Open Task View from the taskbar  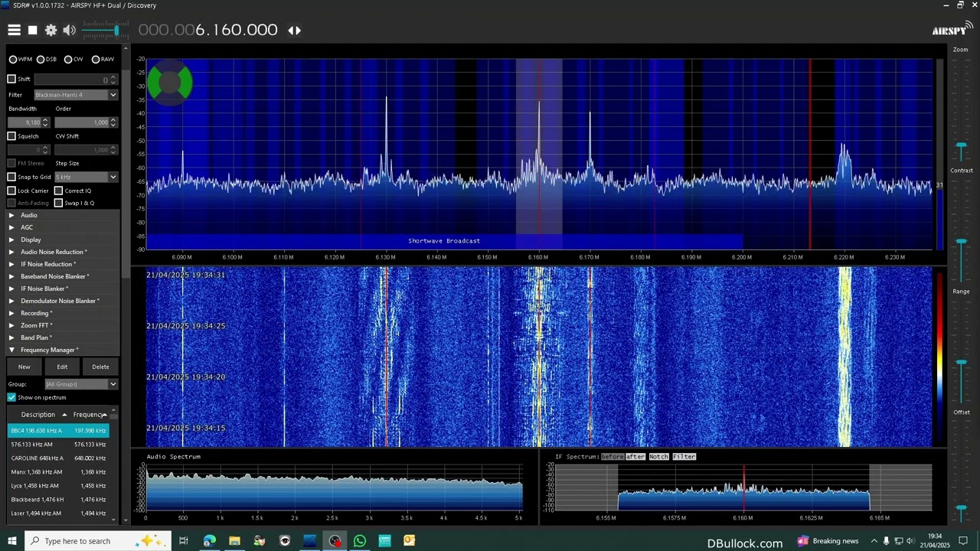pos(184,541)
